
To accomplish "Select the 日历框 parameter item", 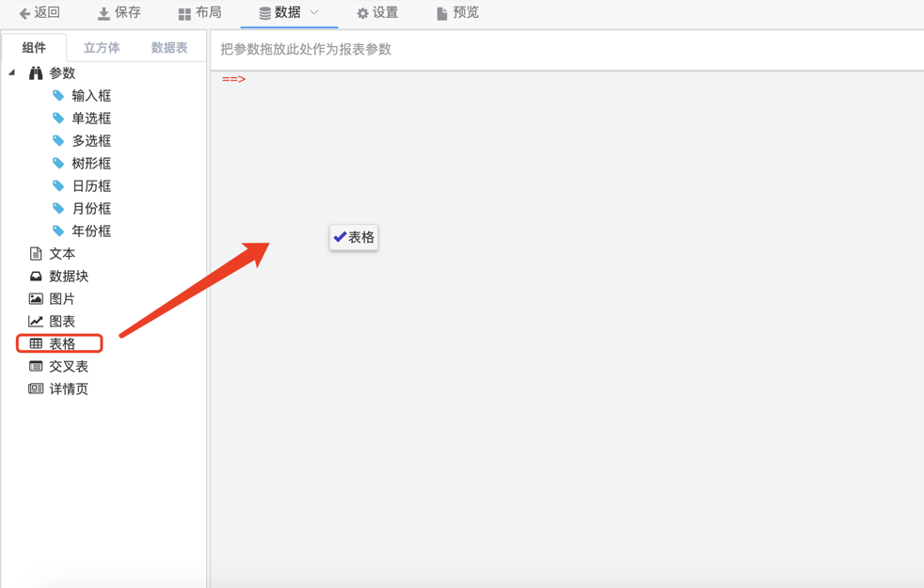I will (91, 186).
